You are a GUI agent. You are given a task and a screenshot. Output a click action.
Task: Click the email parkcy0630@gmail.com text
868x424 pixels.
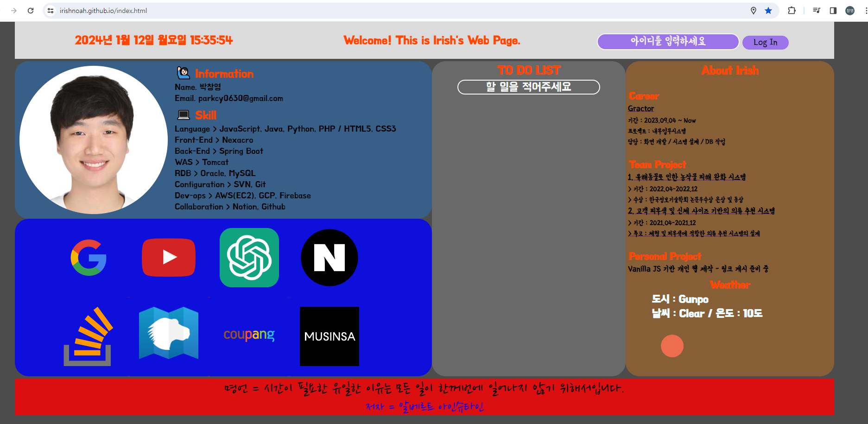[x=241, y=98]
